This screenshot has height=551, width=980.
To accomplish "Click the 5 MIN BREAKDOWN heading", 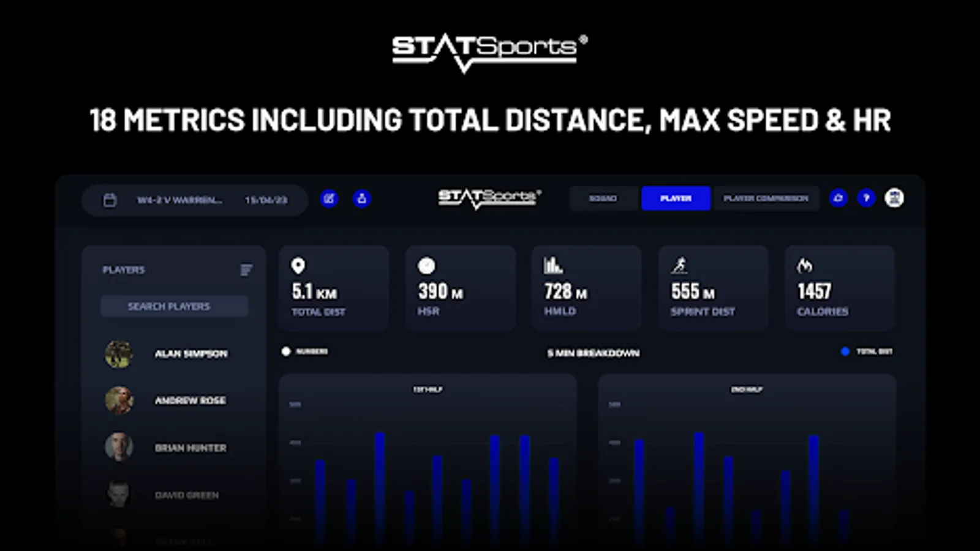I will click(x=594, y=353).
